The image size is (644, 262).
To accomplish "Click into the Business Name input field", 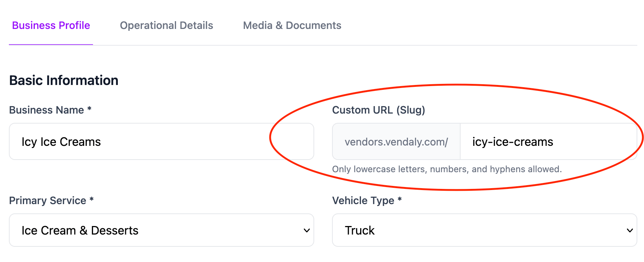I will pyautogui.click(x=161, y=141).
